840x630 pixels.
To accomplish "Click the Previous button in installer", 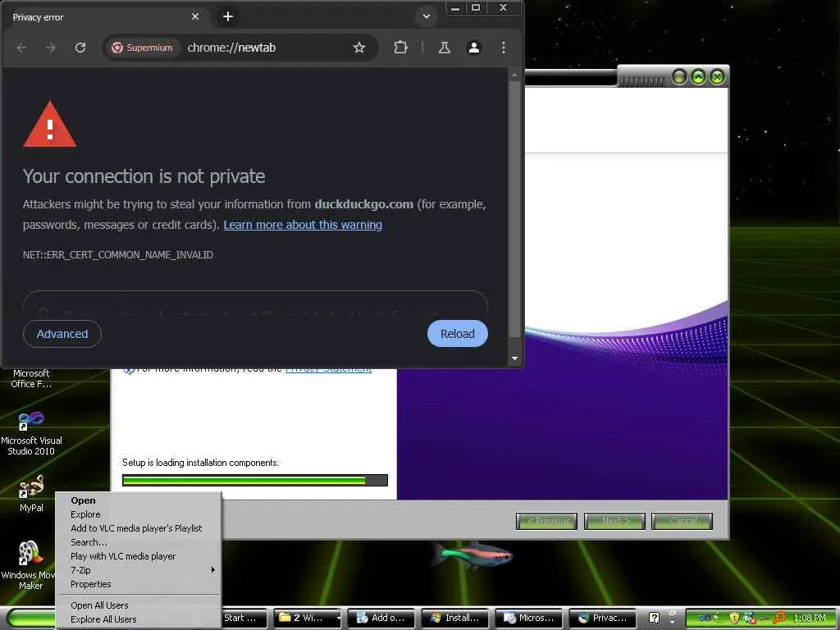I will [x=546, y=521].
